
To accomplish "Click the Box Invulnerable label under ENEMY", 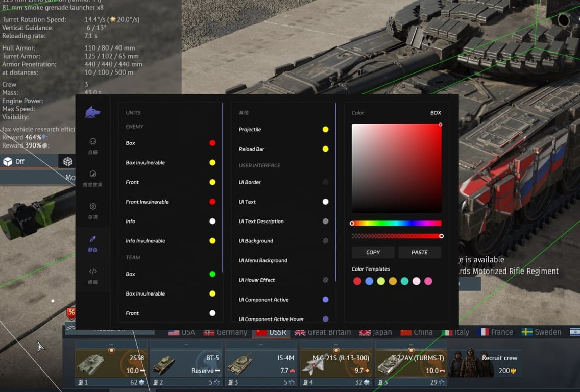I will pyautogui.click(x=146, y=163).
